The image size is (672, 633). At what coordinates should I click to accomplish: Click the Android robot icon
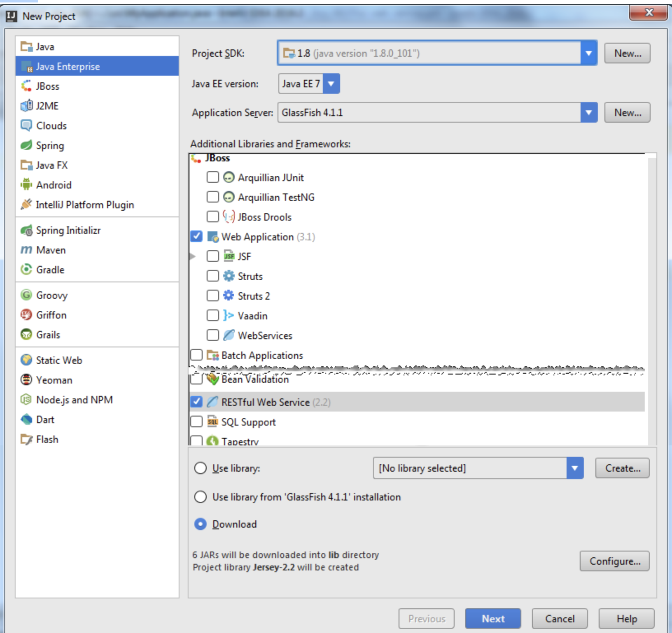pos(27,185)
